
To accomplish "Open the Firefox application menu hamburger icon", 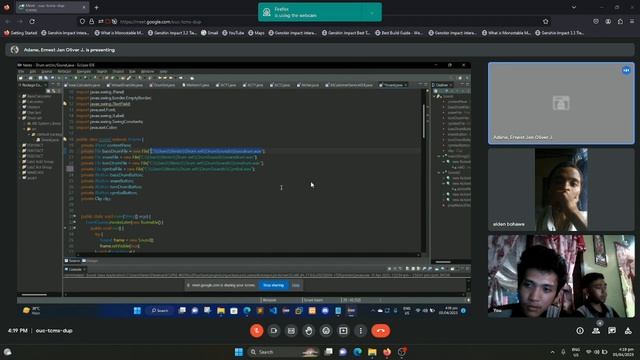I will click(x=632, y=21).
